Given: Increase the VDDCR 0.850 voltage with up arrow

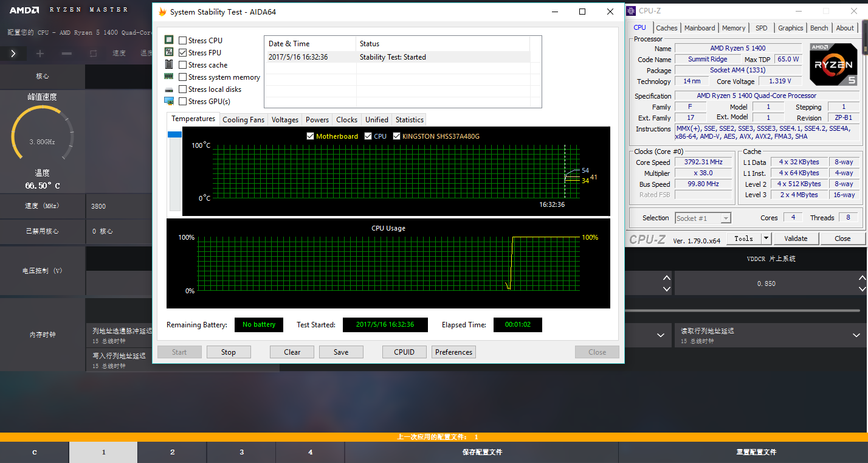Looking at the screenshot, I should tap(861, 278).
